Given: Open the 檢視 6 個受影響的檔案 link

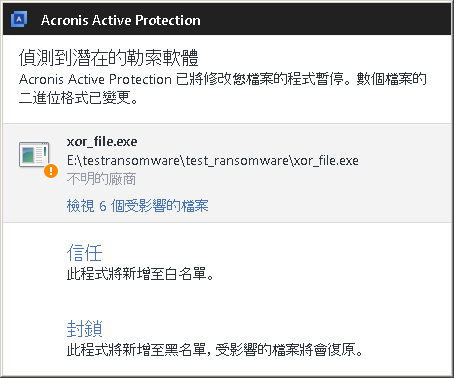Looking at the screenshot, I should point(137,206).
